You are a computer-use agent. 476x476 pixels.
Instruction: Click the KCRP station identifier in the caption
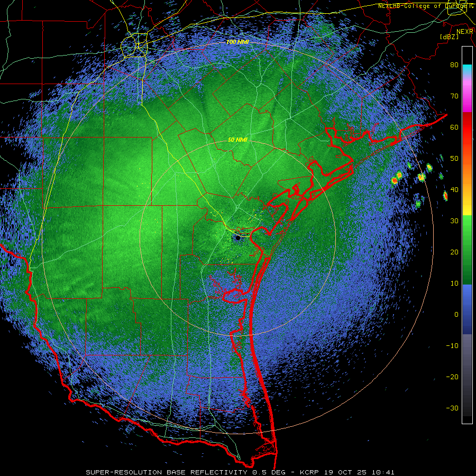click(310, 472)
